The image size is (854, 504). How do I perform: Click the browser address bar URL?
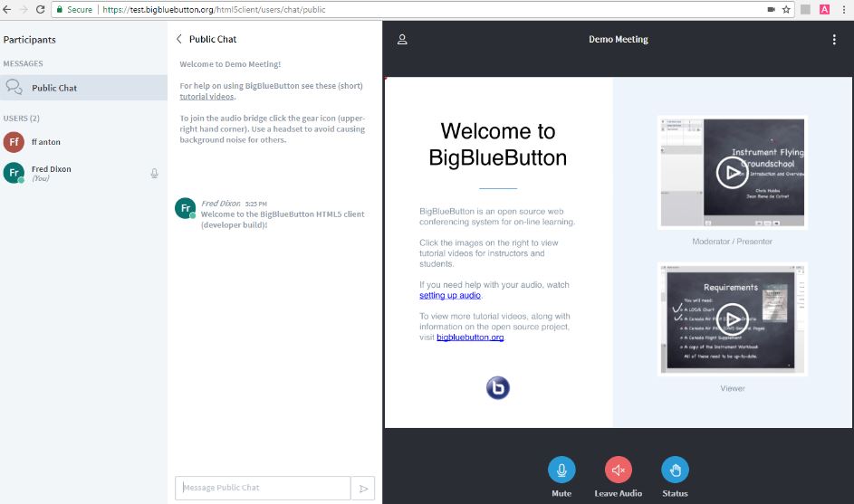tap(214, 9)
